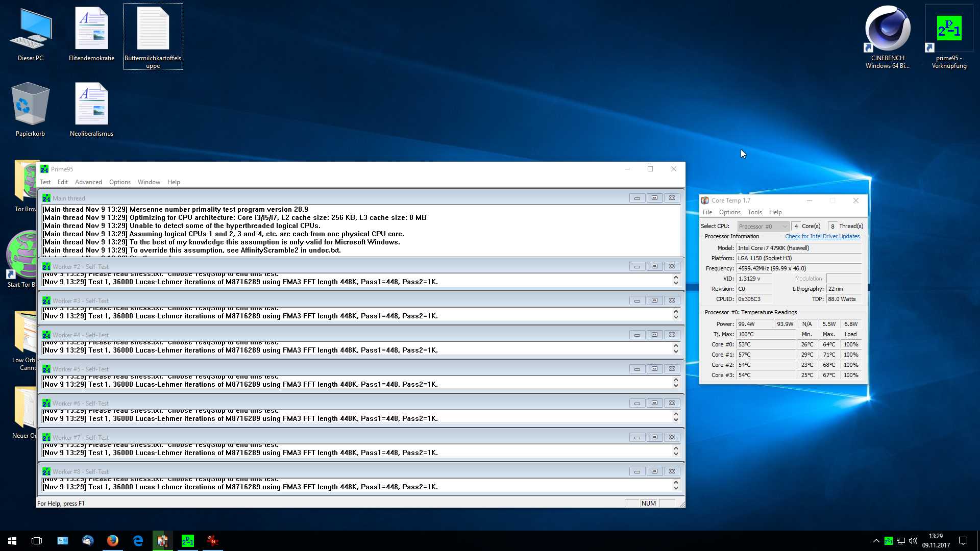Image resolution: width=980 pixels, height=551 pixels.
Task: Open Test menu in Prime95
Action: 45,182
